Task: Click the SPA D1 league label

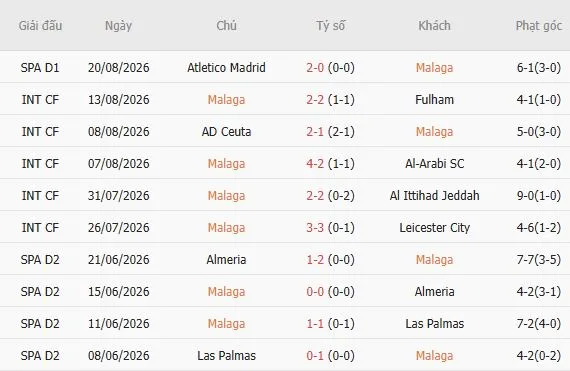Action: tap(40, 68)
